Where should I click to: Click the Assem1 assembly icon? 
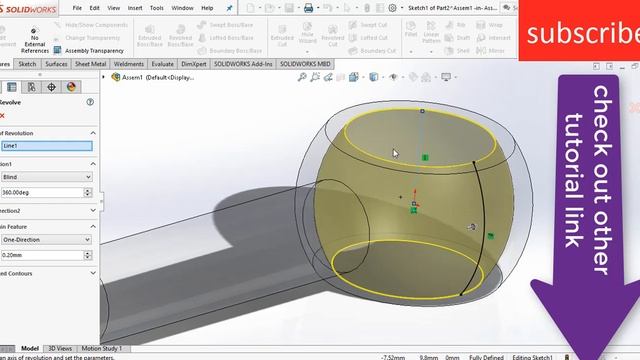coord(116,77)
